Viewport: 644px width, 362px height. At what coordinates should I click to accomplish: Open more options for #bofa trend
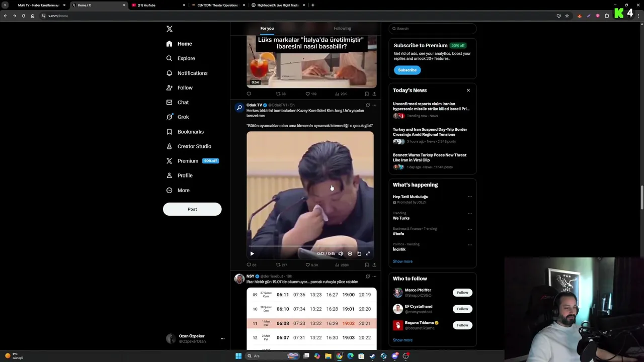(470, 229)
